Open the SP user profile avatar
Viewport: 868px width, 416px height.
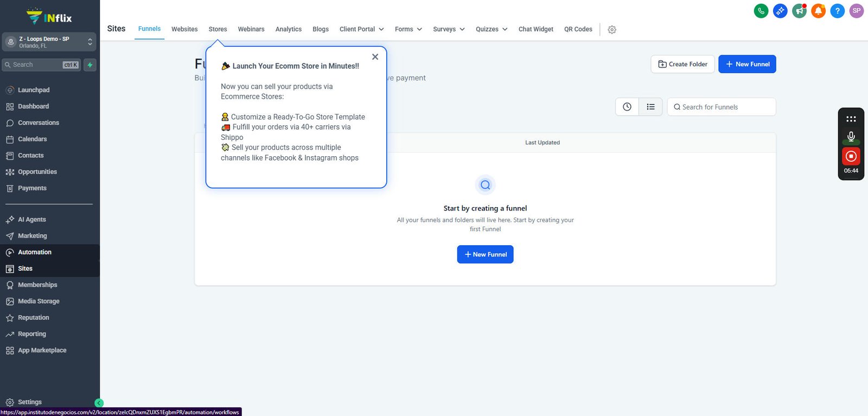tap(857, 11)
